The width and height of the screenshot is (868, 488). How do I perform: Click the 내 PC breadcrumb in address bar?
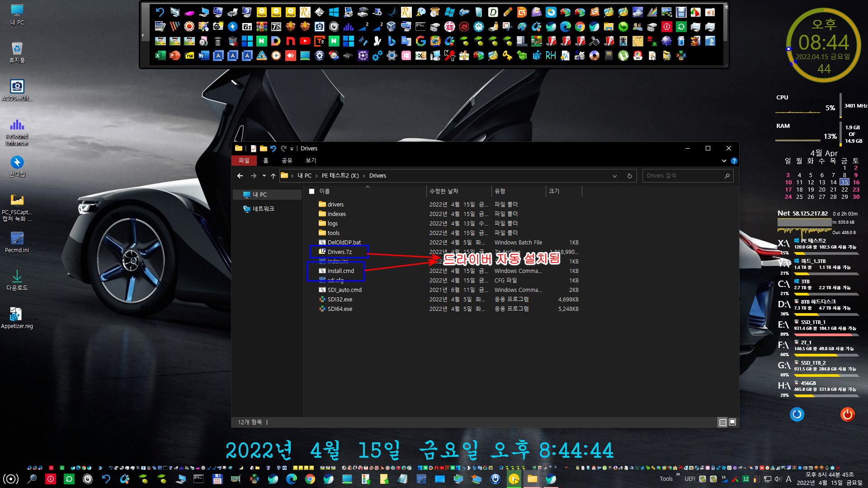(x=304, y=176)
